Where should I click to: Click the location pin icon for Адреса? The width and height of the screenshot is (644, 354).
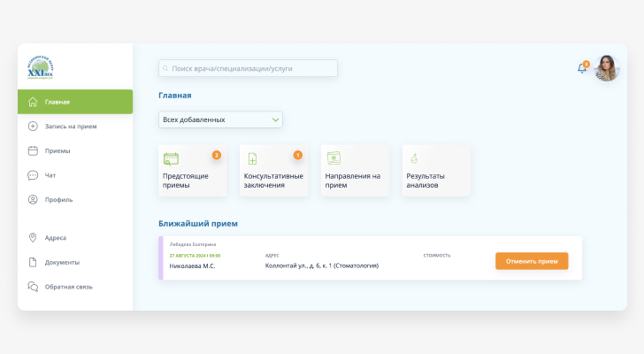click(x=33, y=238)
